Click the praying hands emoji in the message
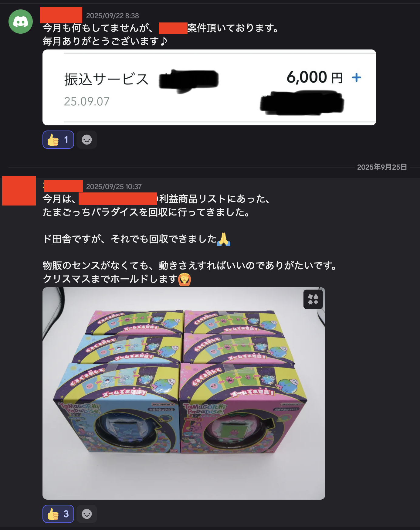 click(x=224, y=239)
